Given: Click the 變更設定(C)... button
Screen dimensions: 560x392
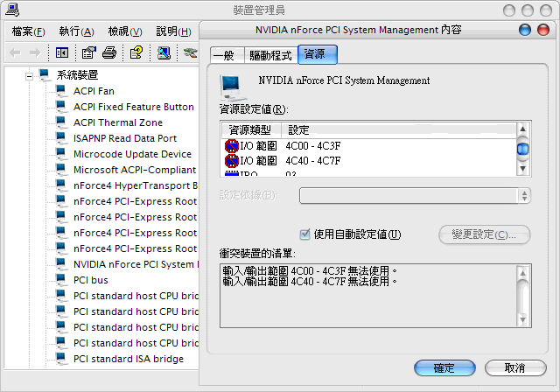Looking at the screenshot, I should coord(484,234).
